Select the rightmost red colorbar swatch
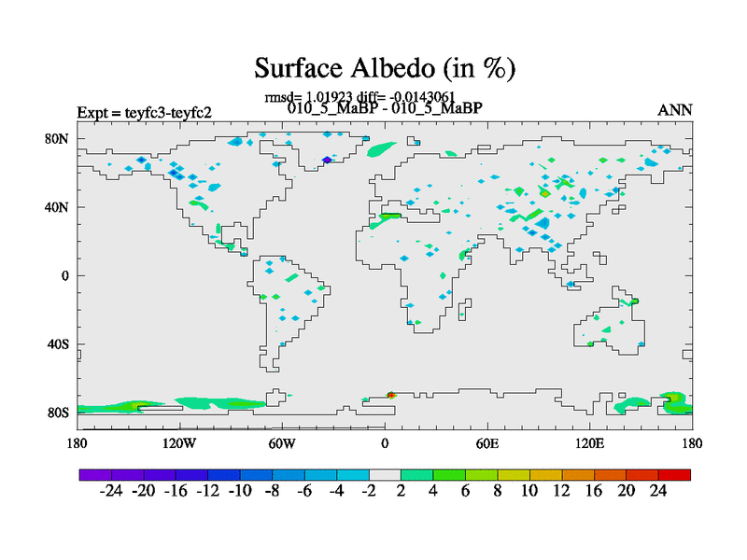747x560 pixels. click(x=675, y=475)
